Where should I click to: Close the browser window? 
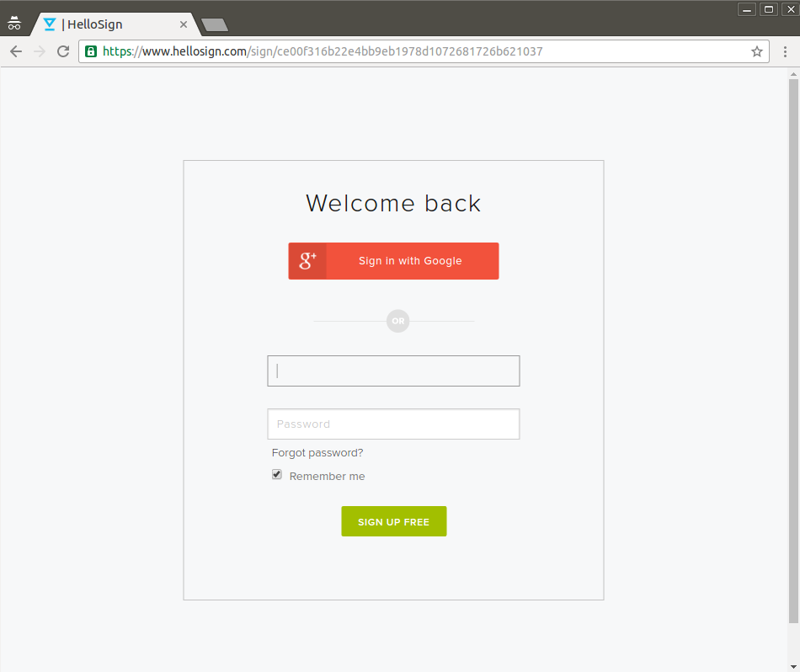point(791,9)
